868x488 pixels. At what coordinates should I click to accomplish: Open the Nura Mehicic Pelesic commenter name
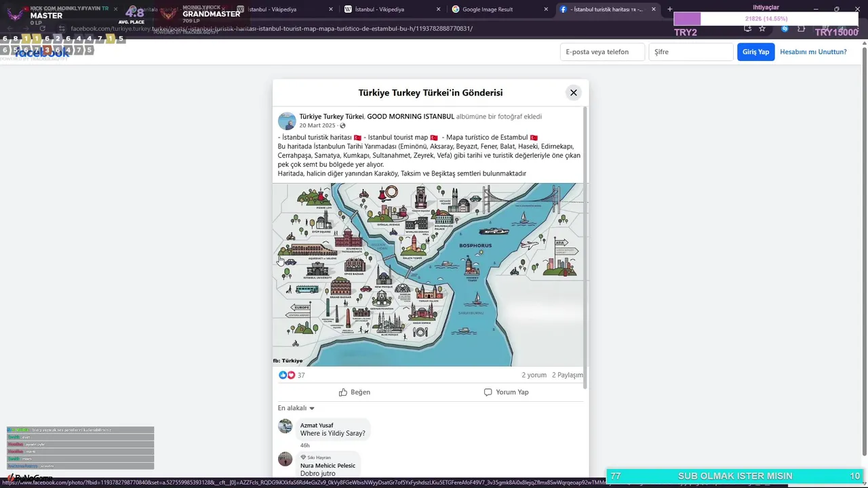(328, 466)
